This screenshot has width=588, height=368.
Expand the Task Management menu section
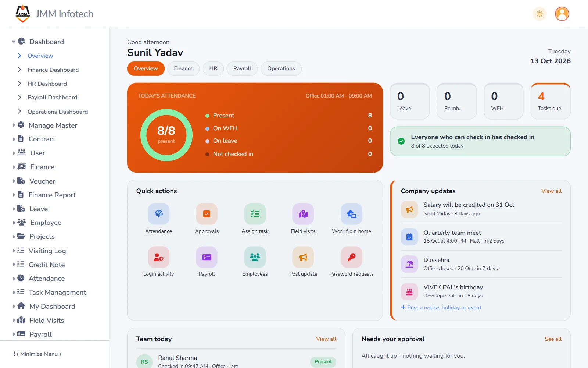14,292
